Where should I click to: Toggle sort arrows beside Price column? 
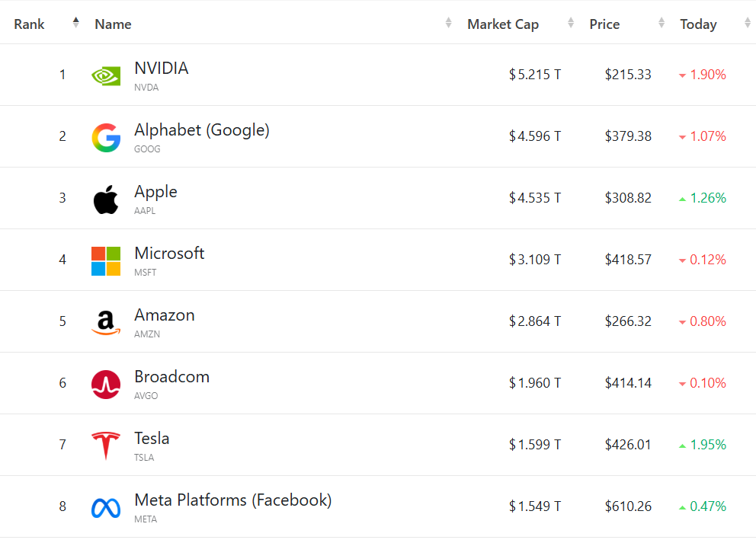click(x=661, y=23)
